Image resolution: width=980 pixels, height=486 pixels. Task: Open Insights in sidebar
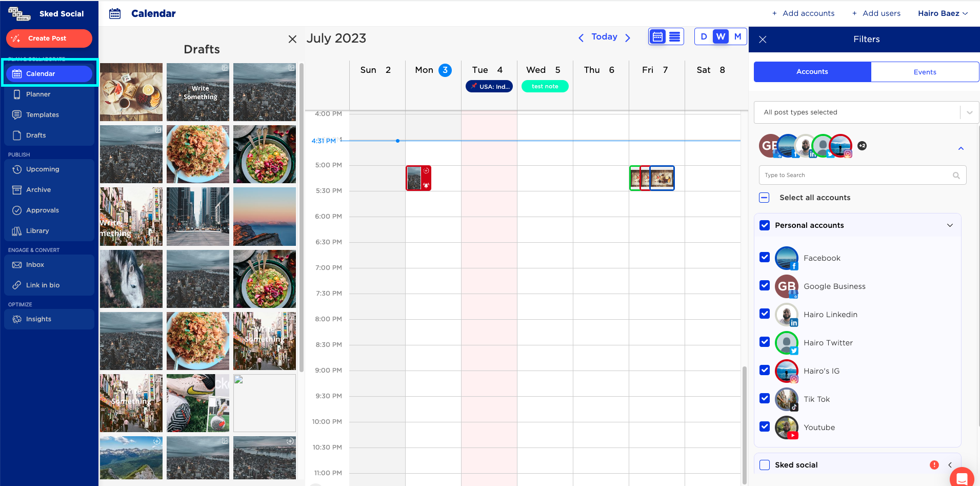point(49,319)
